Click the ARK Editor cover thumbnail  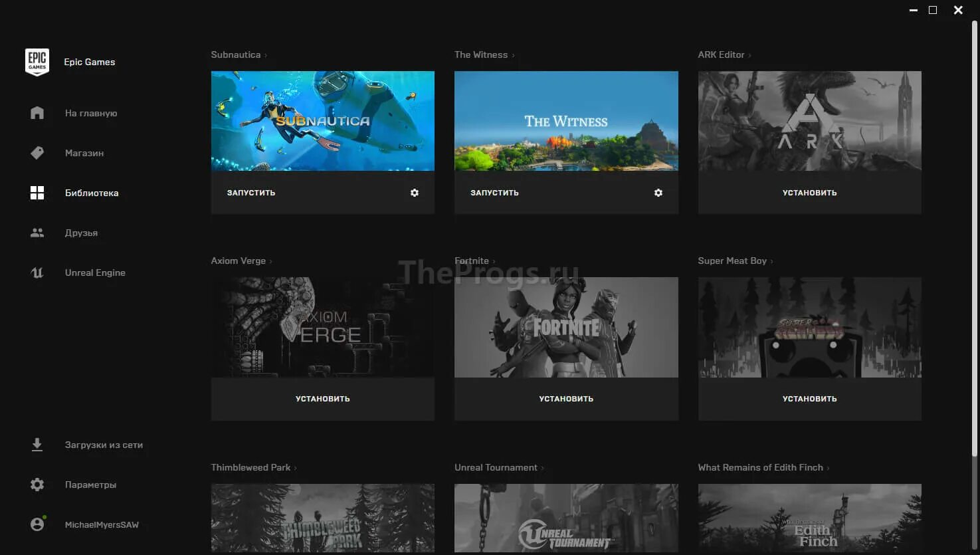[809, 121]
